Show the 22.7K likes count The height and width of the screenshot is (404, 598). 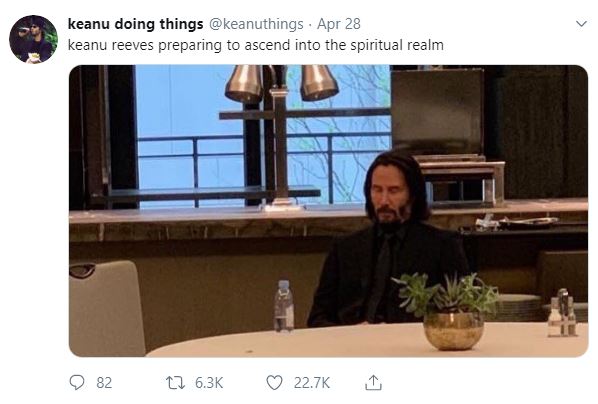312,383
